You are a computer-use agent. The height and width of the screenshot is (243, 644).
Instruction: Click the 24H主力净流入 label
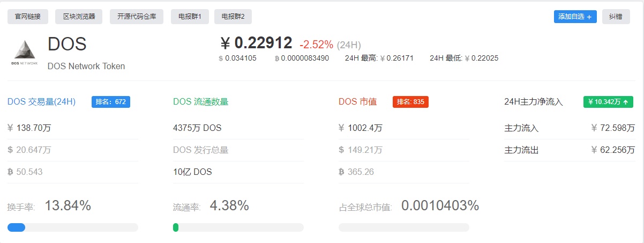pyautogui.click(x=534, y=102)
